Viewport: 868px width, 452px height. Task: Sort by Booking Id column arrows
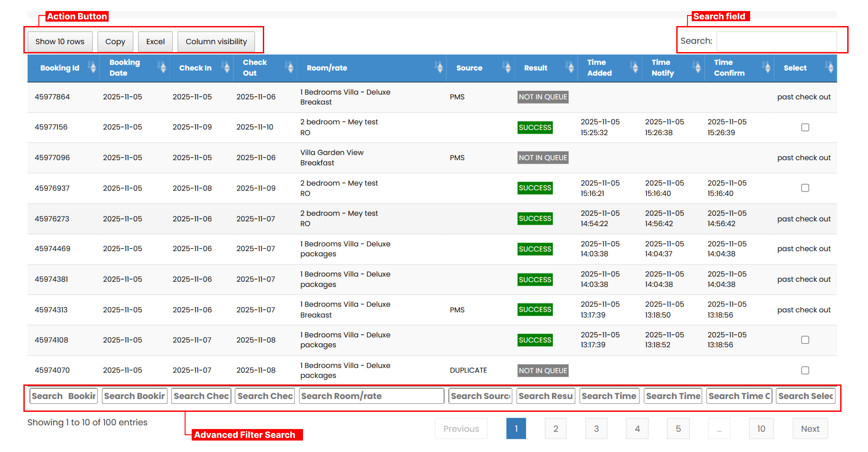(92, 67)
